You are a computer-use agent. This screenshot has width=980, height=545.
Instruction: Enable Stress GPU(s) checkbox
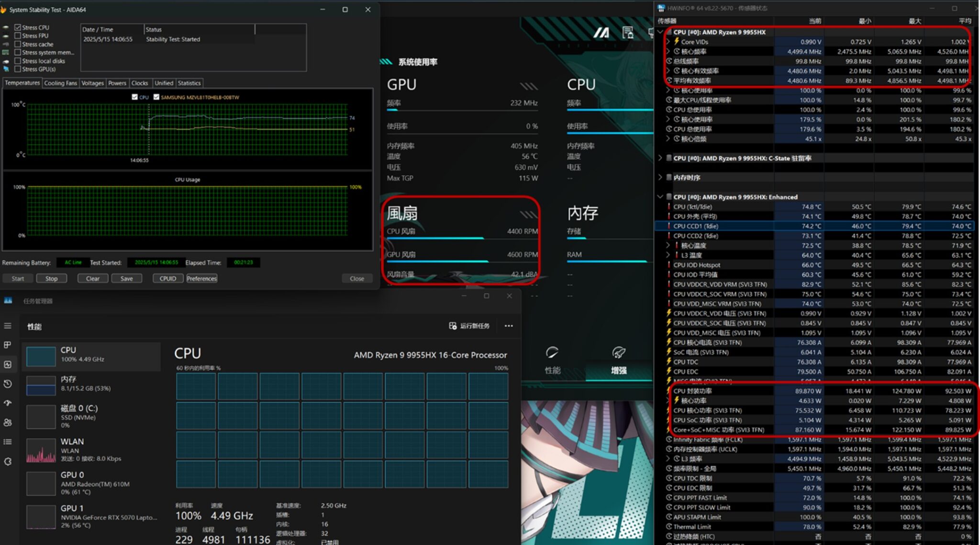[18, 69]
